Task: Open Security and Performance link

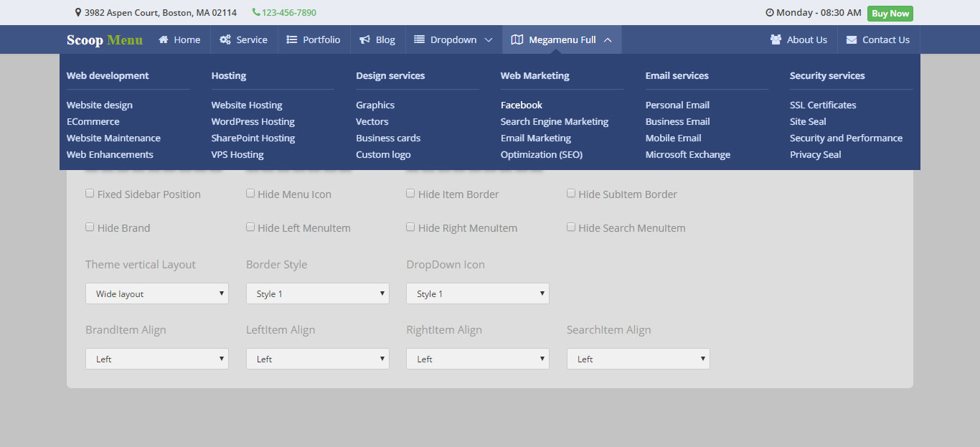Action: click(847, 138)
